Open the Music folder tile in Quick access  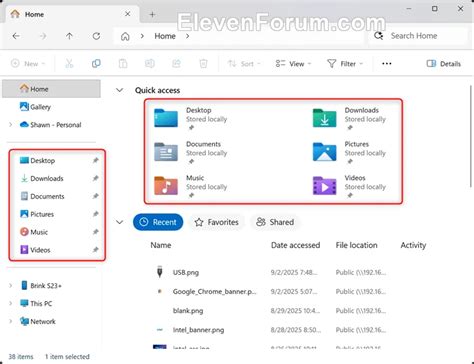point(191,186)
